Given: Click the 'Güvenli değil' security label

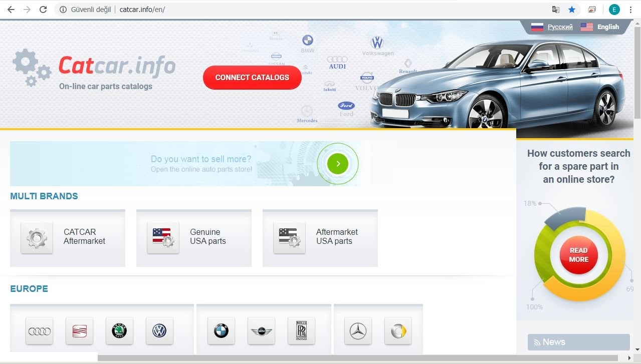Looking at the screenshot, I should coord(91,10).
